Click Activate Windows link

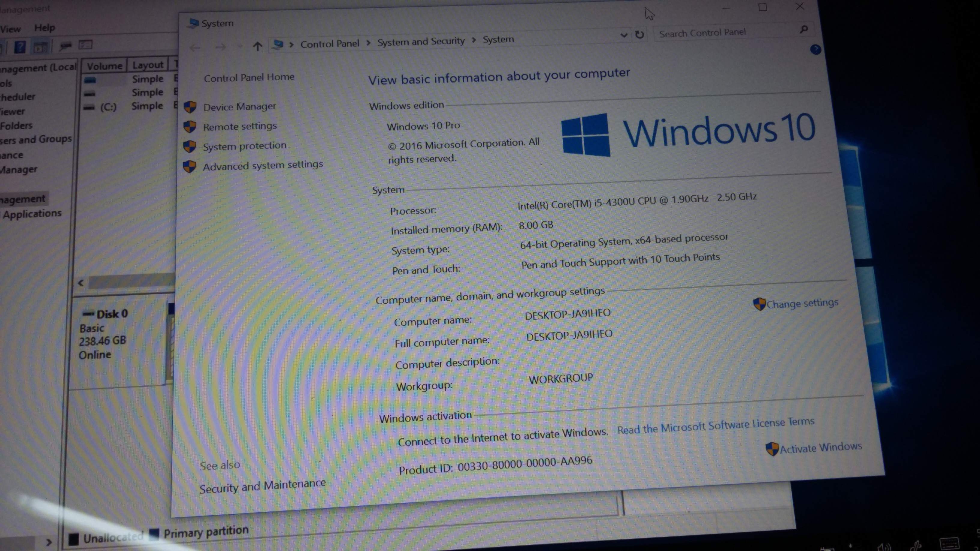pos(821,447)
